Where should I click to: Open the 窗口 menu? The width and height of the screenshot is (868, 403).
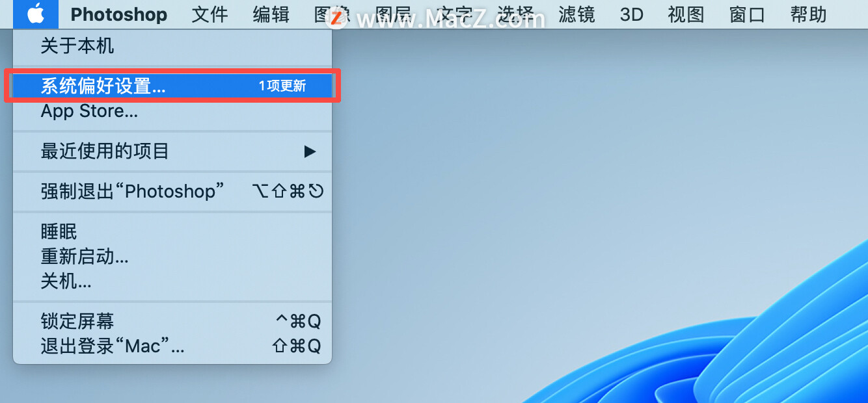coord(747,14)
